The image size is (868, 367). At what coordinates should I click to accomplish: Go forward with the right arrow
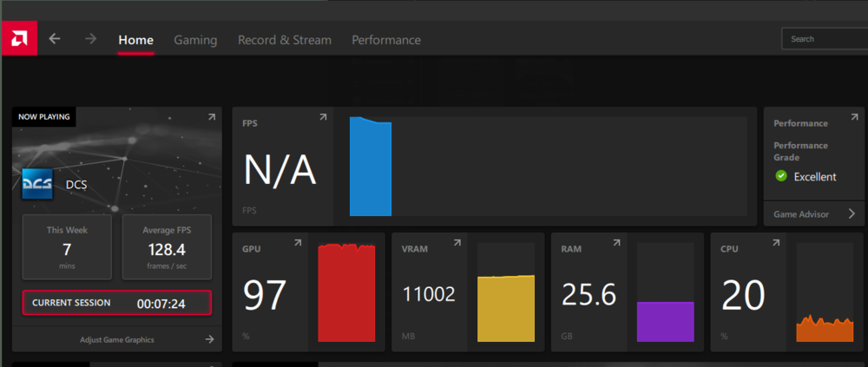tap(91, 39)
